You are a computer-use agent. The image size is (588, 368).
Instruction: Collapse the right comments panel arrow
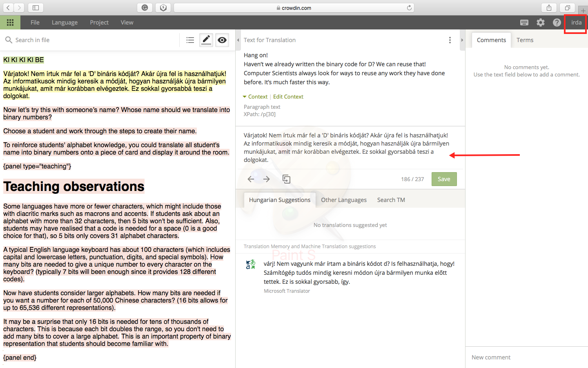[x=462, y=40]
